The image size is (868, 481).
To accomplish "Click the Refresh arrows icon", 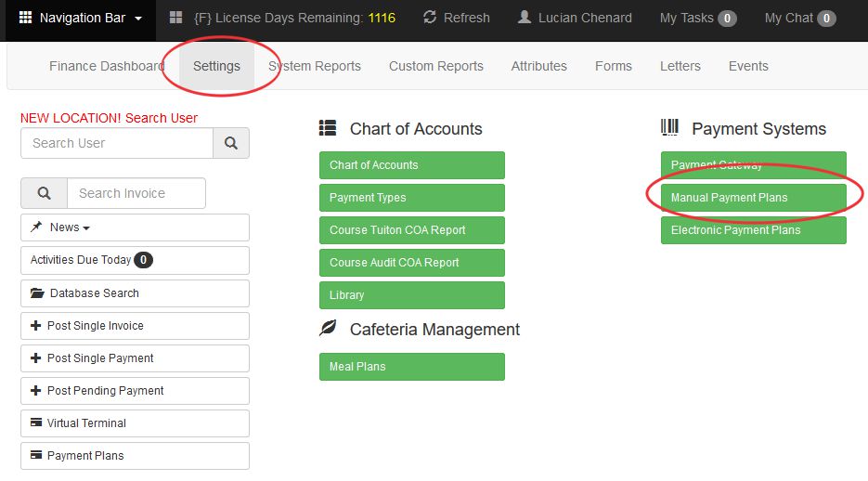I will click(430, 18).
